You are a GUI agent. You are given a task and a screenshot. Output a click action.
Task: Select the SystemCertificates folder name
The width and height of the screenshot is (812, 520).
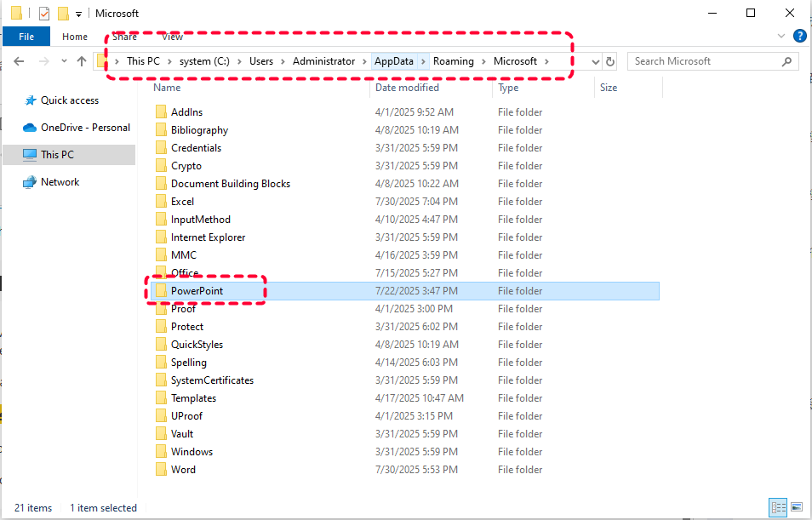[212, 380]
